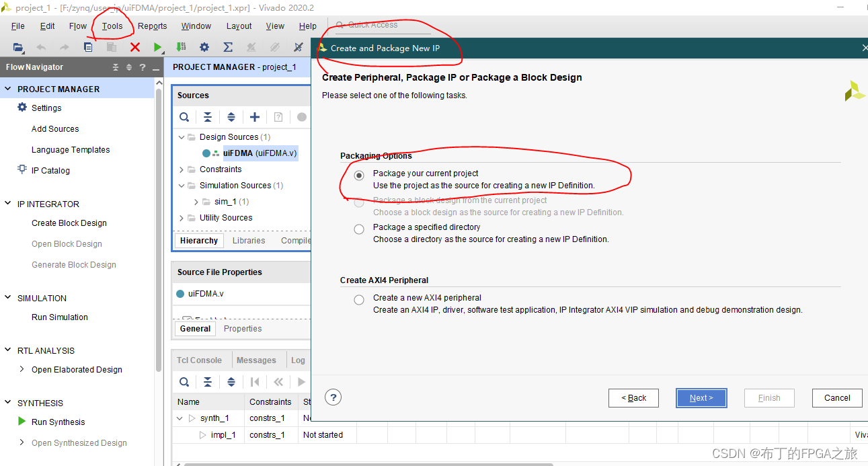
Task: Select Package your current project option
Action: tap(360, 175)
